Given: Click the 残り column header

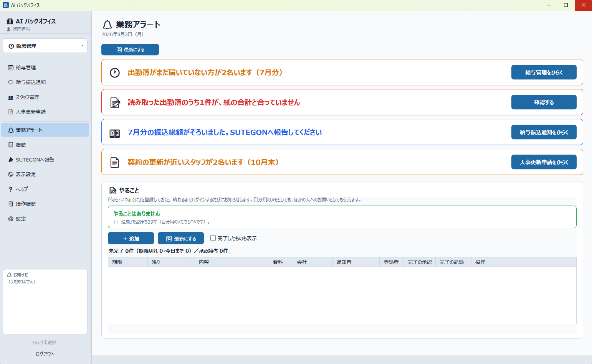Looking at the screenshot, I should tap(167, 262).
